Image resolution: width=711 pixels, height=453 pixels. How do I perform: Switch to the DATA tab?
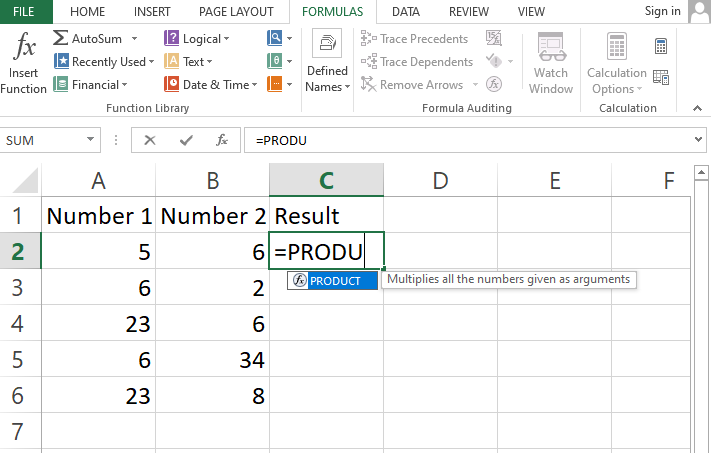click(405, 12)
